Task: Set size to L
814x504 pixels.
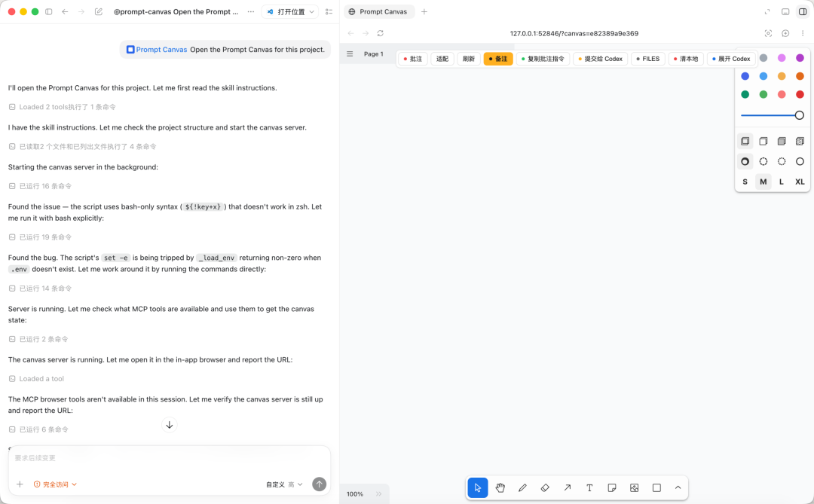Action: [782, 182]
